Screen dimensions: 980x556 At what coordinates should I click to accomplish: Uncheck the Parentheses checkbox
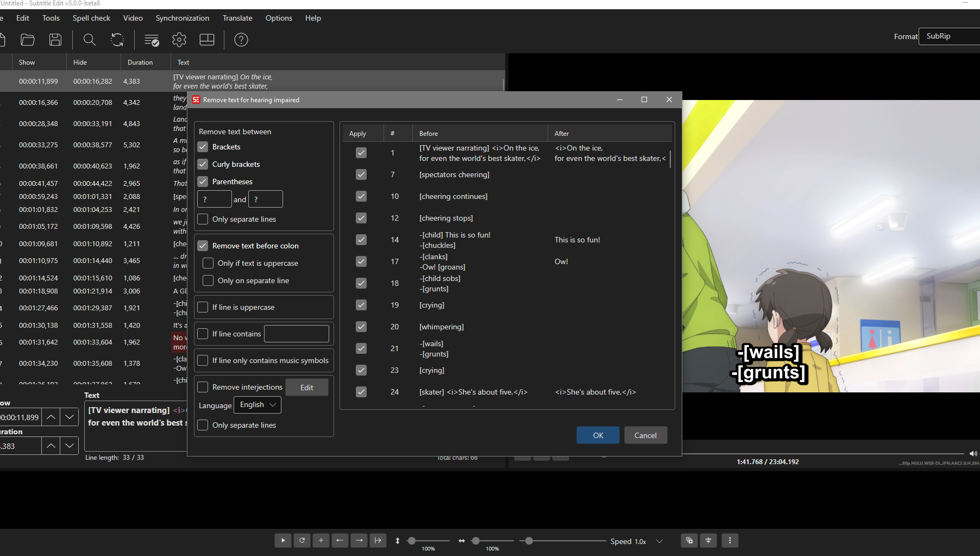203,182
